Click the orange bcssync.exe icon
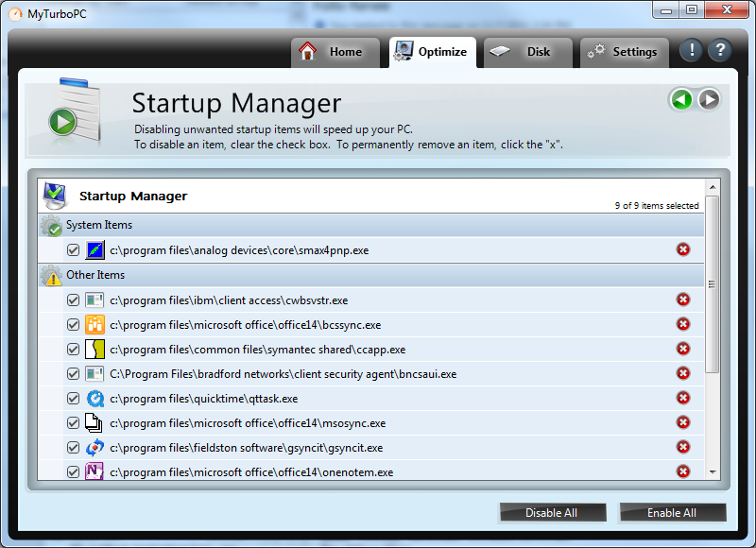 (x=94, y=325)
